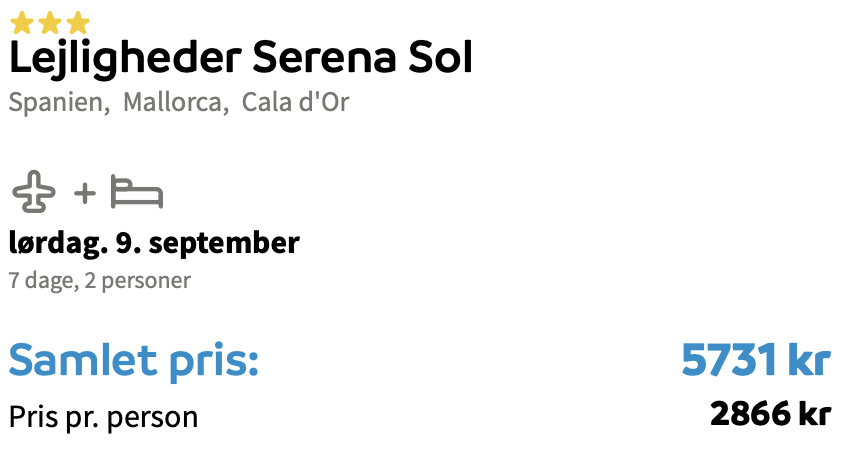
Task: Click the word Sol in the hotel title
Action: pos(441,57)
